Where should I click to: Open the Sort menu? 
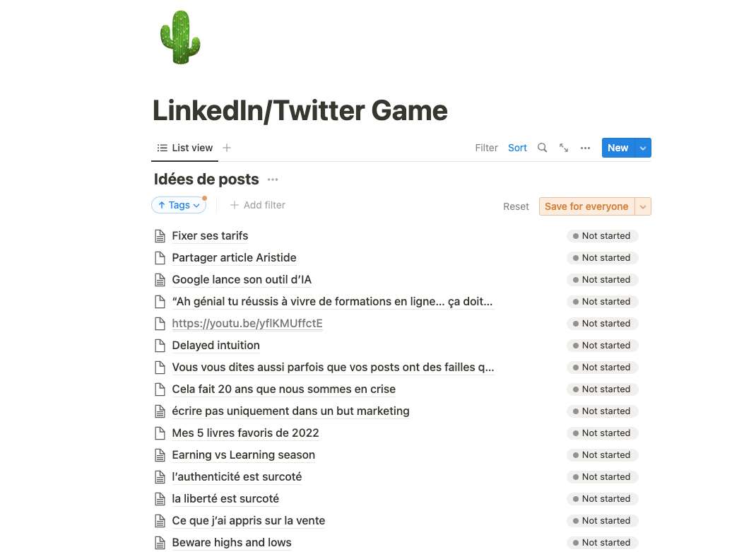517,148
